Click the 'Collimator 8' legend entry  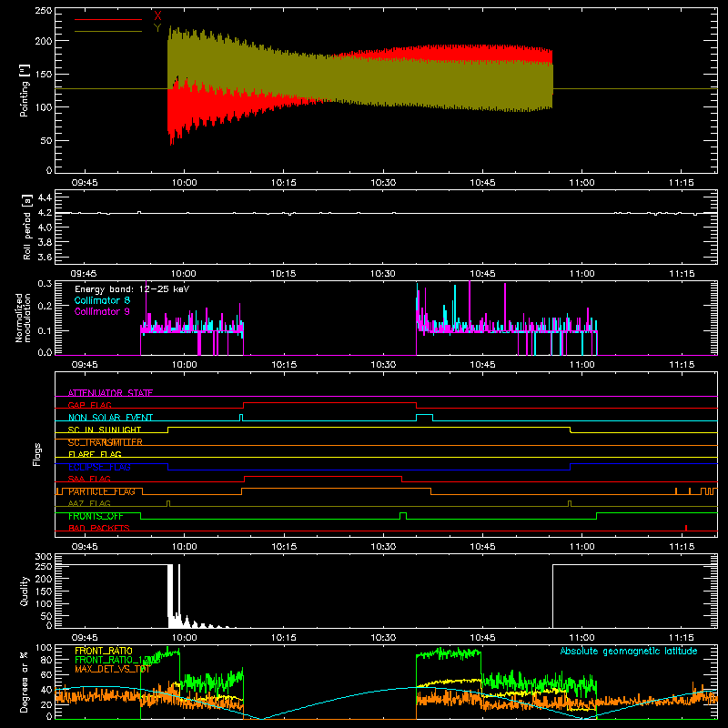pyautogui.click(x=102, y=300)
